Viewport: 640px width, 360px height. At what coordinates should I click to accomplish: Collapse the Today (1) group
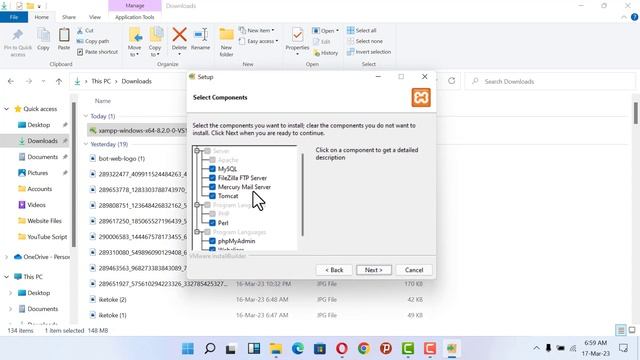click(86, 116)
